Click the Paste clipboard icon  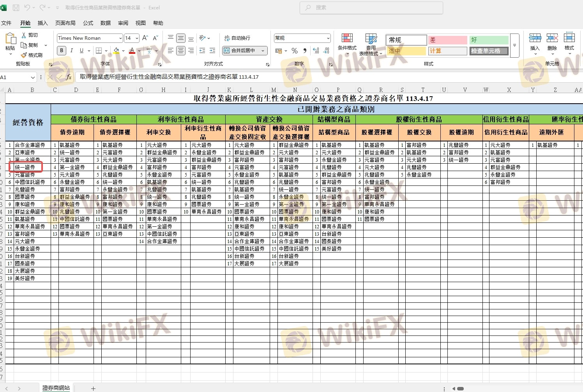10,39
